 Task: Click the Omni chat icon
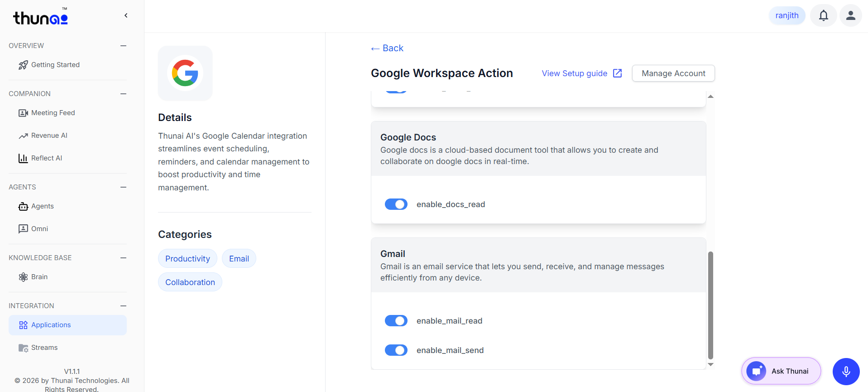pyautogui.click(x=23, y=229)
